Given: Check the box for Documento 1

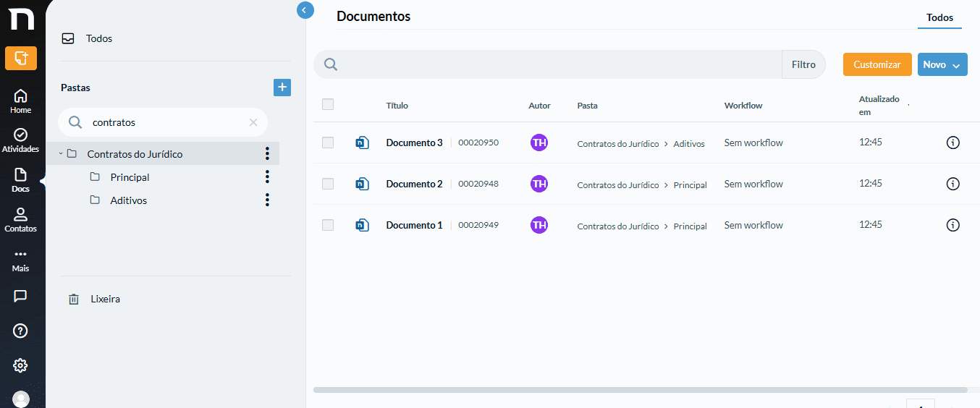Looking at the screenshot, I should click(328, 225).
